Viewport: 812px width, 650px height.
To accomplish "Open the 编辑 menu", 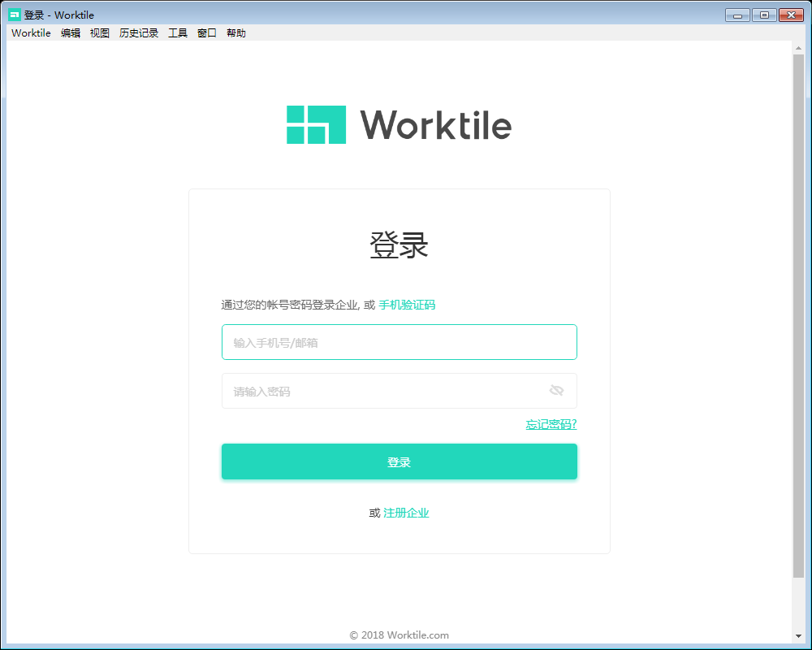I will (71, 32).
